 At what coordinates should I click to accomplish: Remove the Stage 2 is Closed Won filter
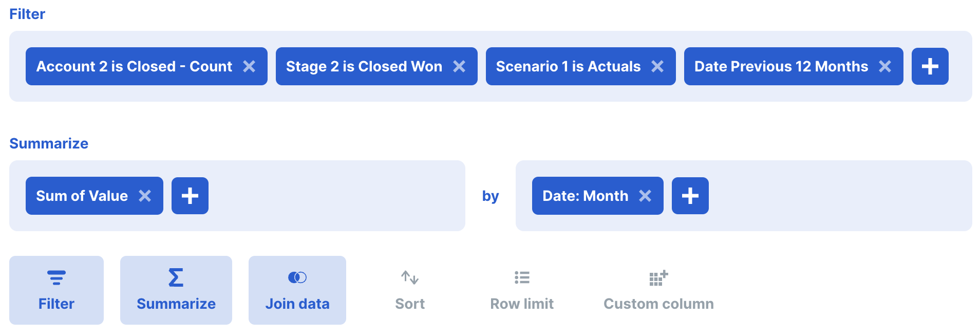459,66
